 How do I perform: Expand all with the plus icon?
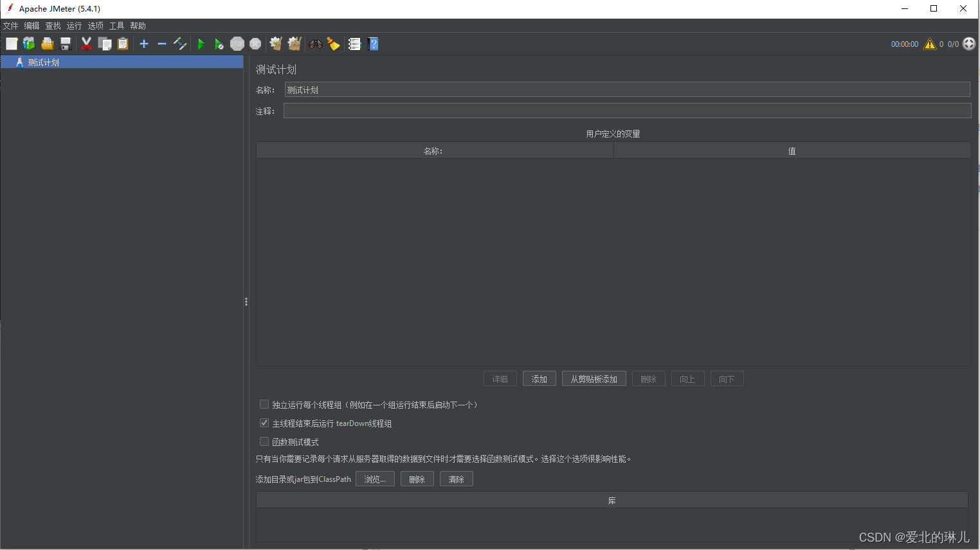pyautogui.click(x=144, y=44)
